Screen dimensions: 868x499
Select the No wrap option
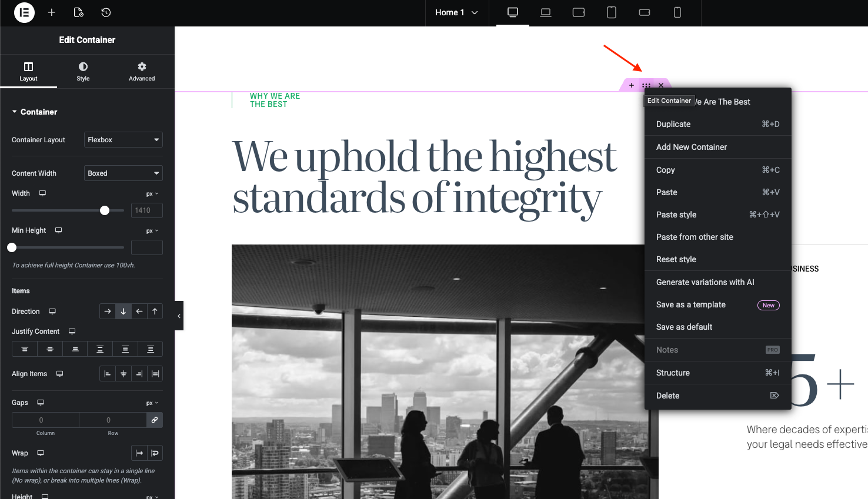[139, 453]
